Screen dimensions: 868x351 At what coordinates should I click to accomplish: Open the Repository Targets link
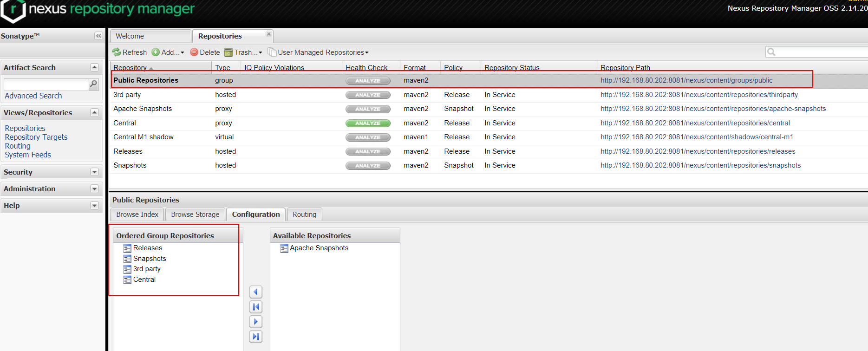[36, 137]
